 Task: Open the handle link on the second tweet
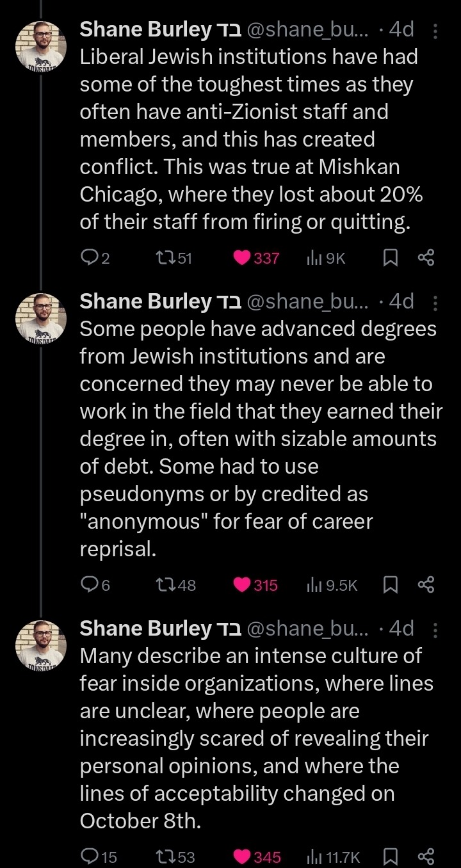(307, 301)
